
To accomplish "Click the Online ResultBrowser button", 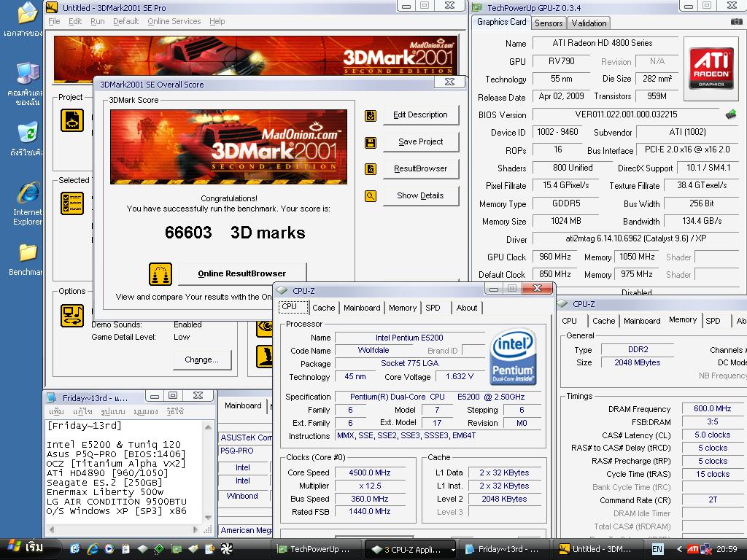I will click(x=242, y=273).
